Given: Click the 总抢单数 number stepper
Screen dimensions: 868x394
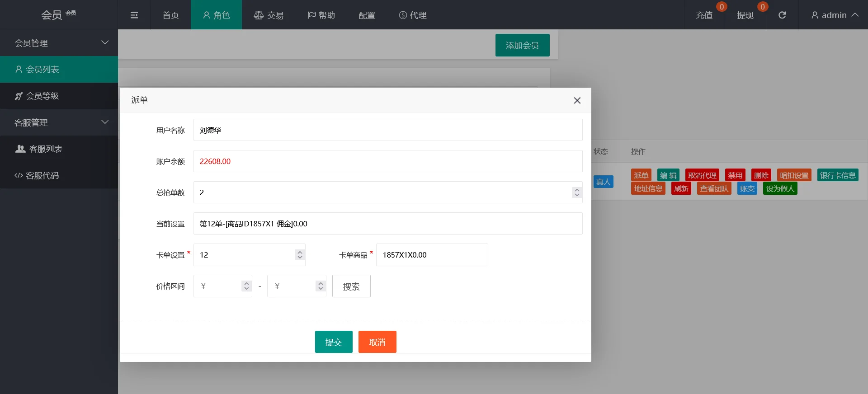Looking at the screenshot, I should [576, 192].
